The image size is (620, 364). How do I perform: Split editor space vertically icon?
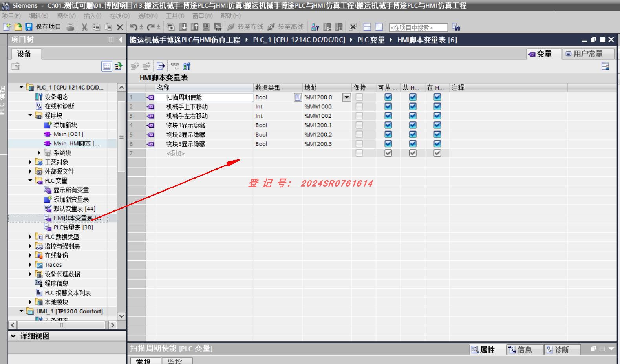pos(379,27)
